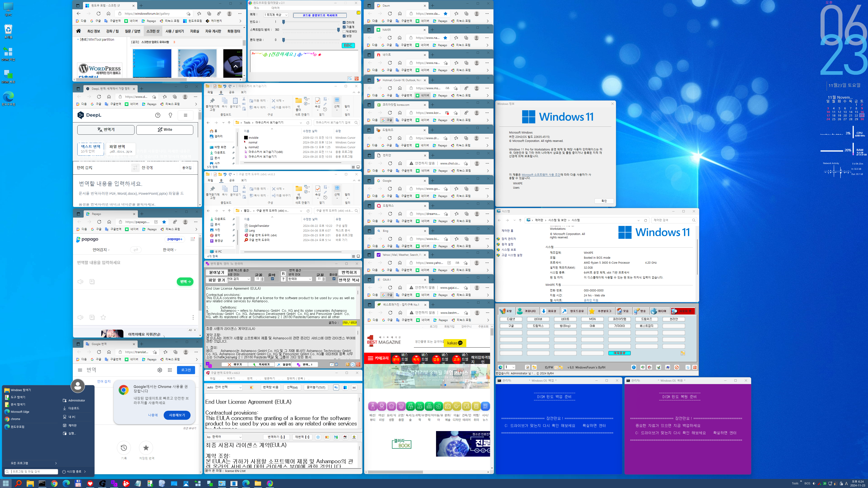Click save disk icon in 구글 번역 도우미
The height and width of the screenshot is (488, 868).
coord(336,437)
